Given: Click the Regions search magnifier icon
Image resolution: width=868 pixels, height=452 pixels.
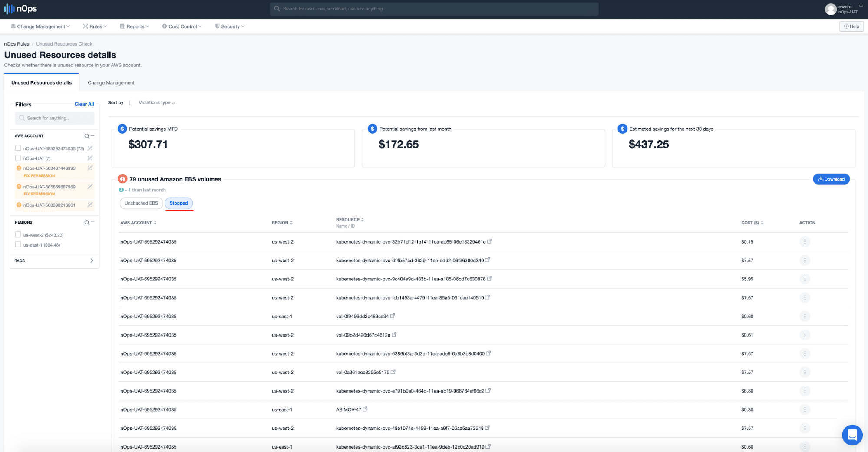Looking at the screenshot, I should tap(87, 223).
